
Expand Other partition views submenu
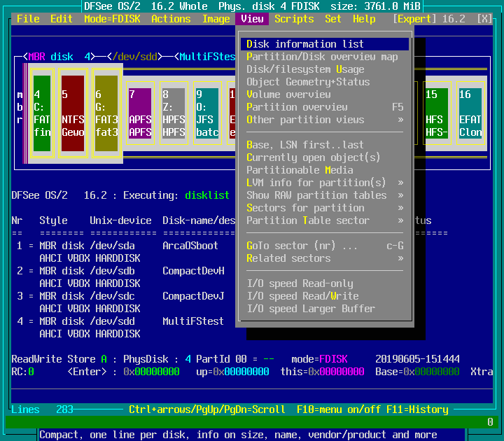pos(325,120)
